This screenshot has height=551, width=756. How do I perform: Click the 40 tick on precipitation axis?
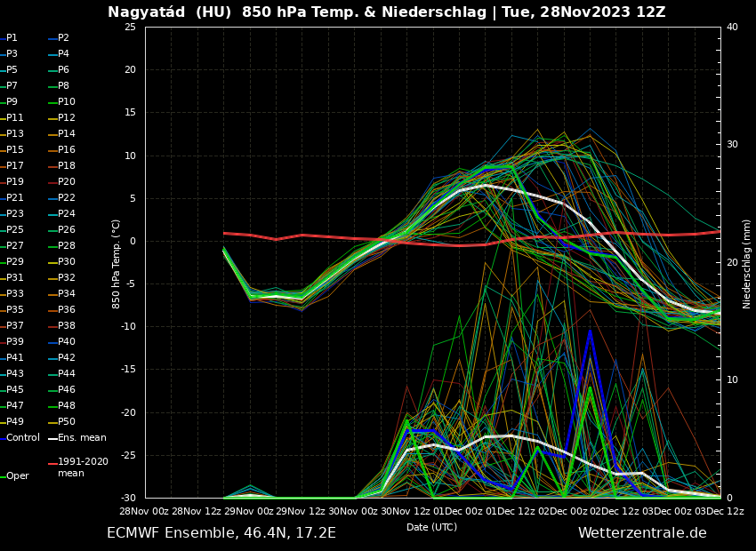coord(732,28)
